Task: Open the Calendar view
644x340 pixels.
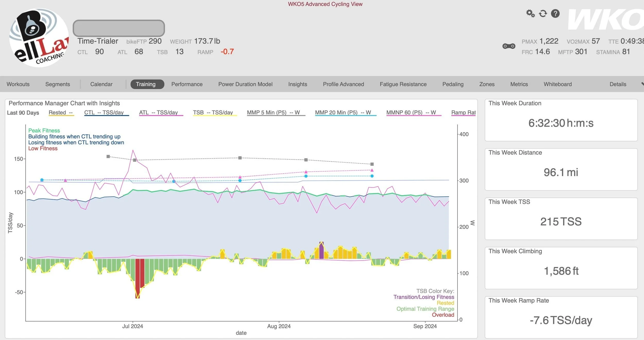Action: pos(101,84)
